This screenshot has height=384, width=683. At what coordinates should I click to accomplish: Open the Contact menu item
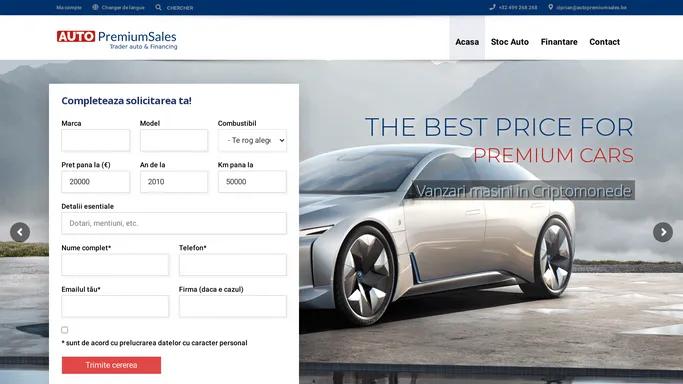[x=604, y=42]
